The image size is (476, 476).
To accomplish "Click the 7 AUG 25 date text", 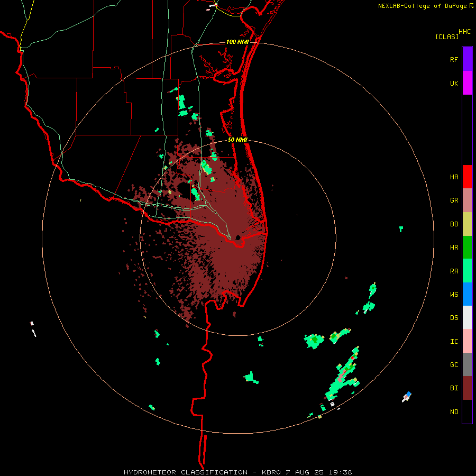I will (x=306, y=472).
